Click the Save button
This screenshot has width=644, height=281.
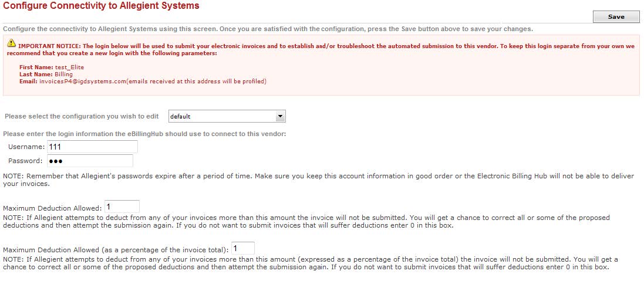pos(616,17)
